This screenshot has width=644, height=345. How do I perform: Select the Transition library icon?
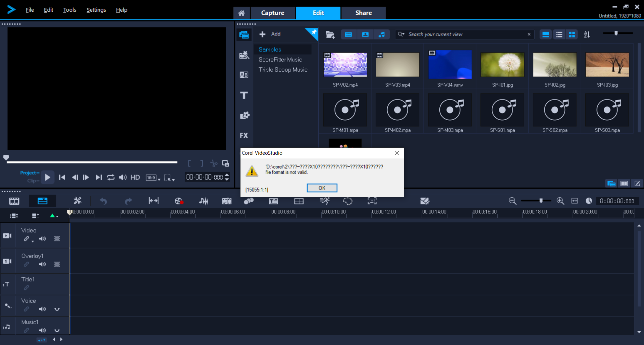coord(244,75)
